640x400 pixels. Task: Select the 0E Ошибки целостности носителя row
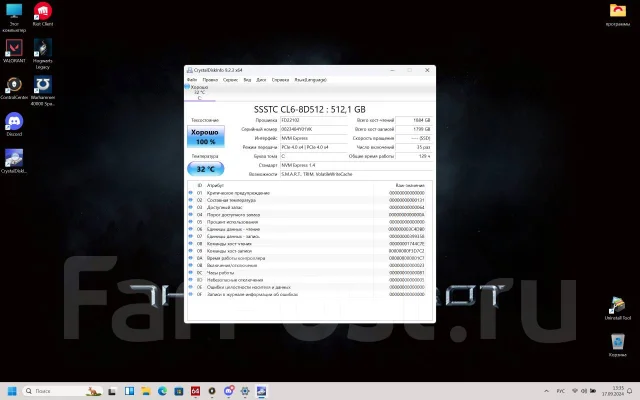[x=309, y=287]
